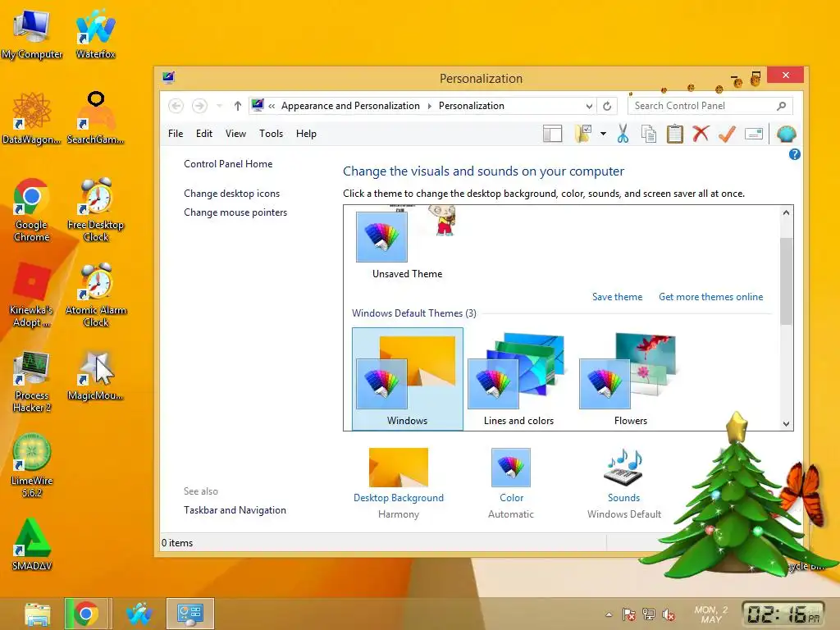Click the Rename toolbar icon

coord(754,134)
